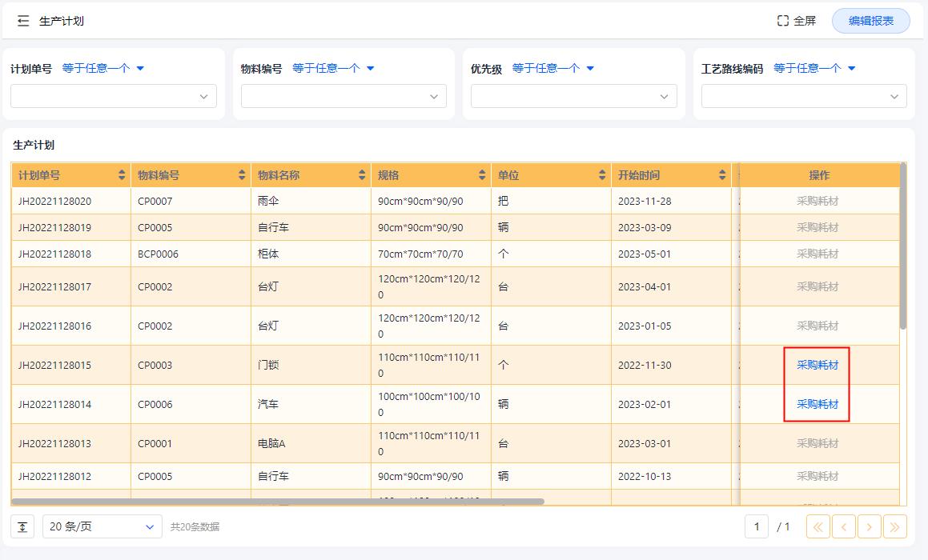The image size is (928, 560).
Task: Click the jump-to-last-page double-arrow icon
Action: click(895, 526)
